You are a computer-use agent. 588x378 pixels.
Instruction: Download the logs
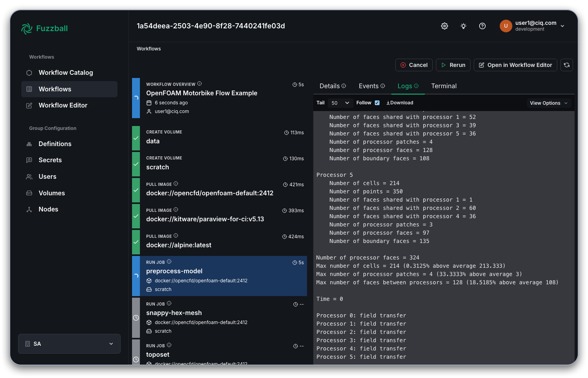point(400,103)
